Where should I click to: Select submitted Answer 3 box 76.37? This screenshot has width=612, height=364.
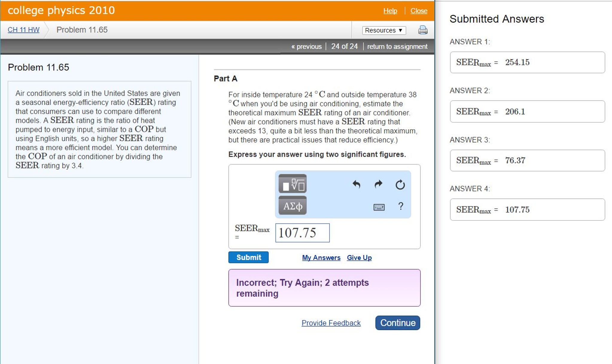click(x=527, y=161)
